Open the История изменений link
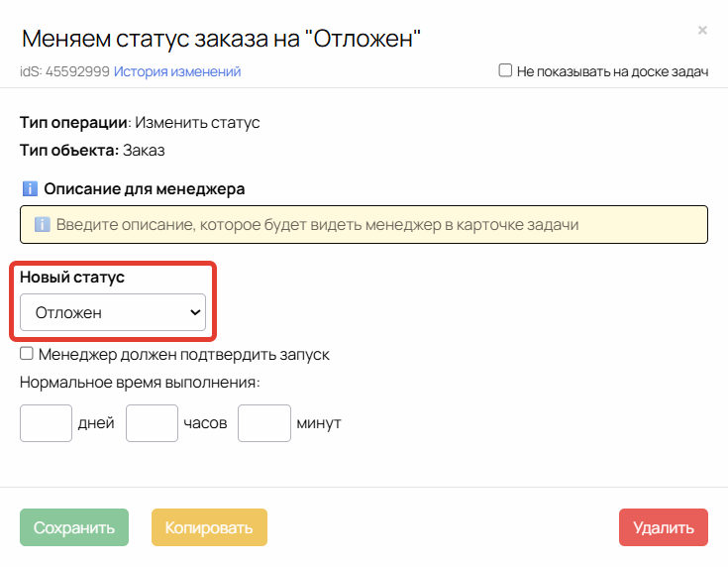 pyautogui.click(x=177, y=71)
